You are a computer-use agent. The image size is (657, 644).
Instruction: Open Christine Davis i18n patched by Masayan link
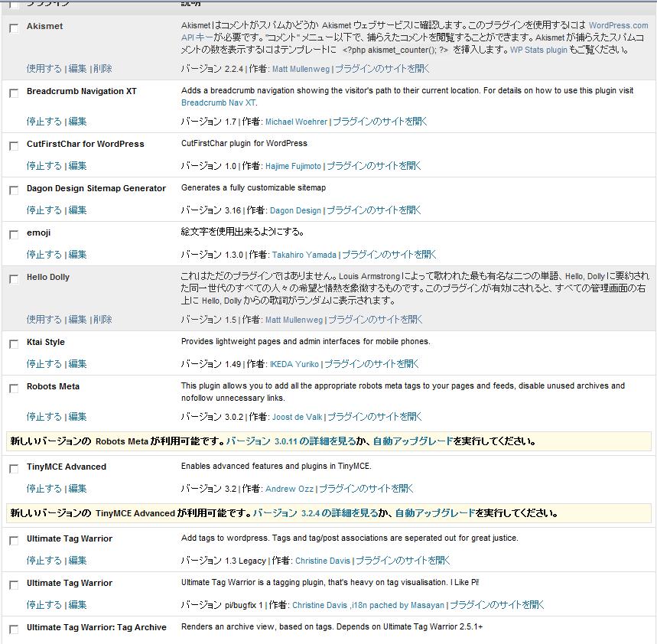coord(368,606)
